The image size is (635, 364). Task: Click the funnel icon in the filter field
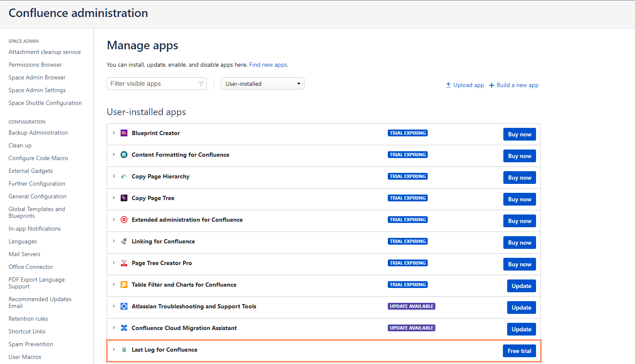(x=201, y=84)
